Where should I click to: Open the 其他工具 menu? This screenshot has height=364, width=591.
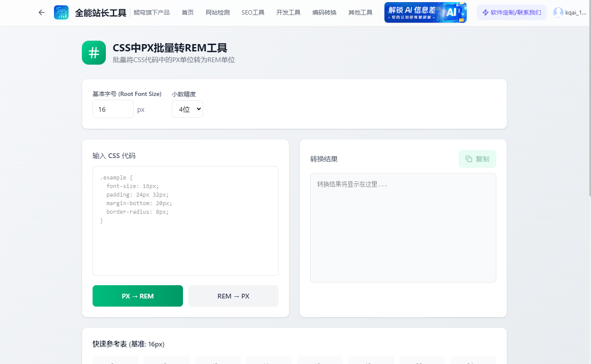[x=360, y=12]
